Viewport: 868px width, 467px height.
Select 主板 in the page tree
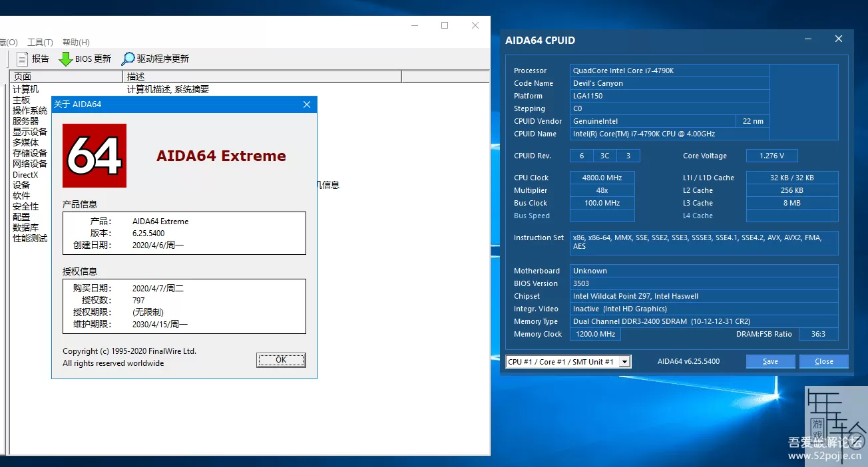click(21, 100)
